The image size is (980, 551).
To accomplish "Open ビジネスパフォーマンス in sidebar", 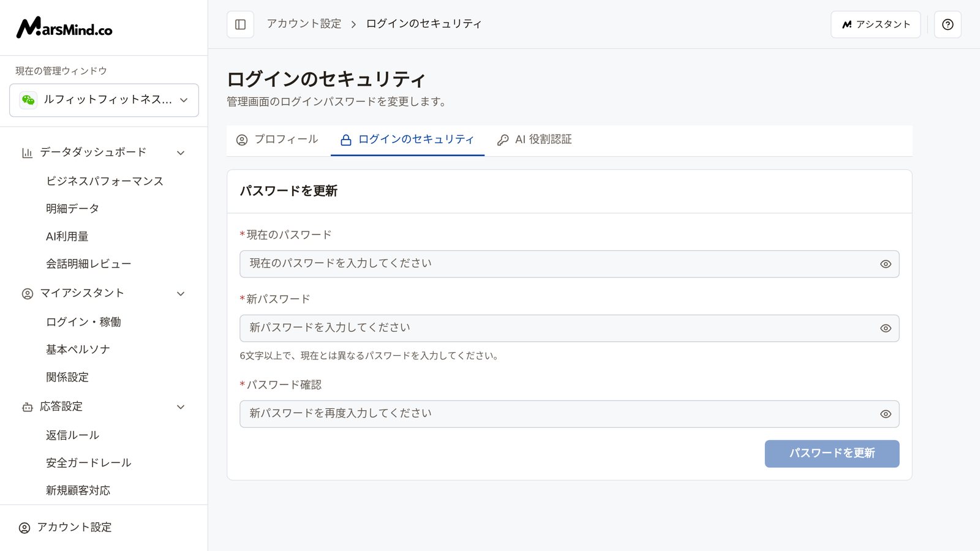I will [105, 181].
